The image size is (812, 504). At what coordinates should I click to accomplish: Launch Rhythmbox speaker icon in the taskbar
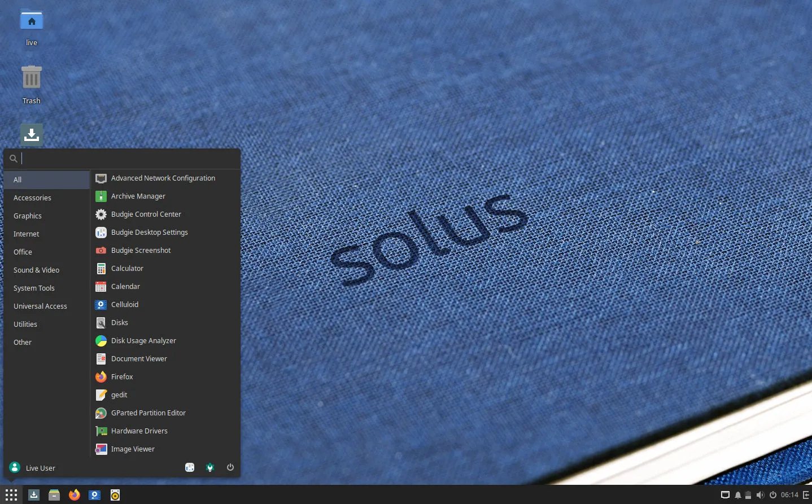(115, 495)
